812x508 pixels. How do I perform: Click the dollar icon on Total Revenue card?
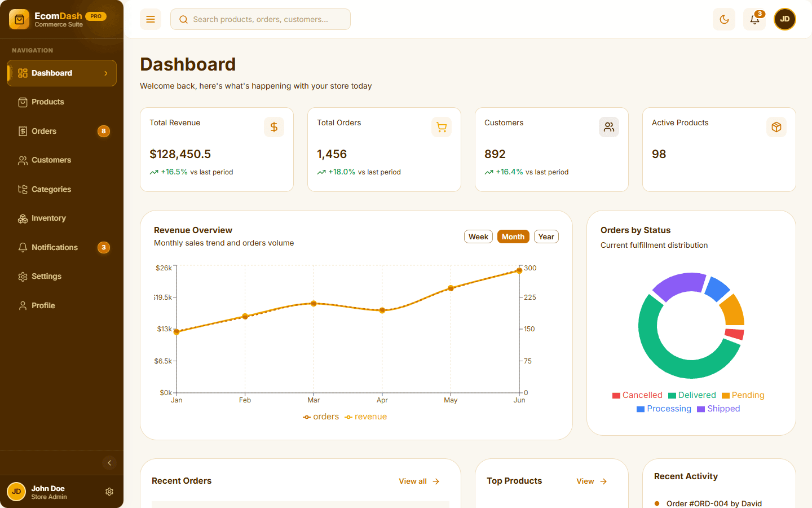[274, 127]
